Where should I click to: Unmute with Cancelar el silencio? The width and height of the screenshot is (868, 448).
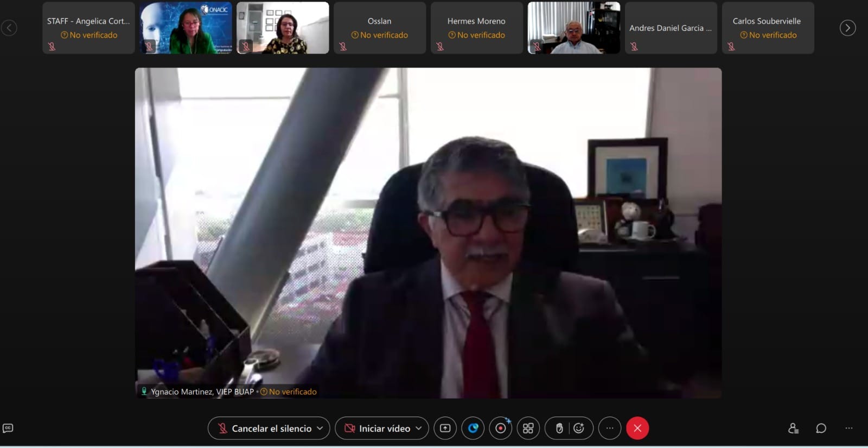coord(265,428)
